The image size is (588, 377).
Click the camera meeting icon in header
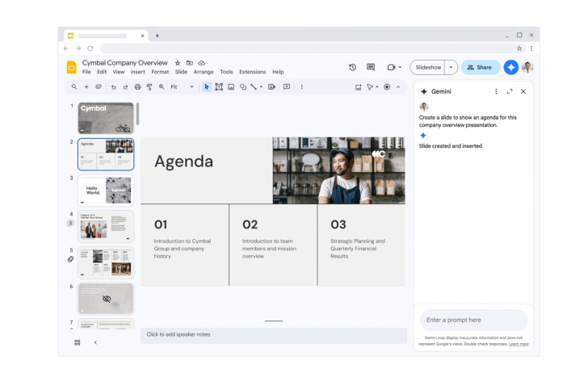[x=392, y=68]
